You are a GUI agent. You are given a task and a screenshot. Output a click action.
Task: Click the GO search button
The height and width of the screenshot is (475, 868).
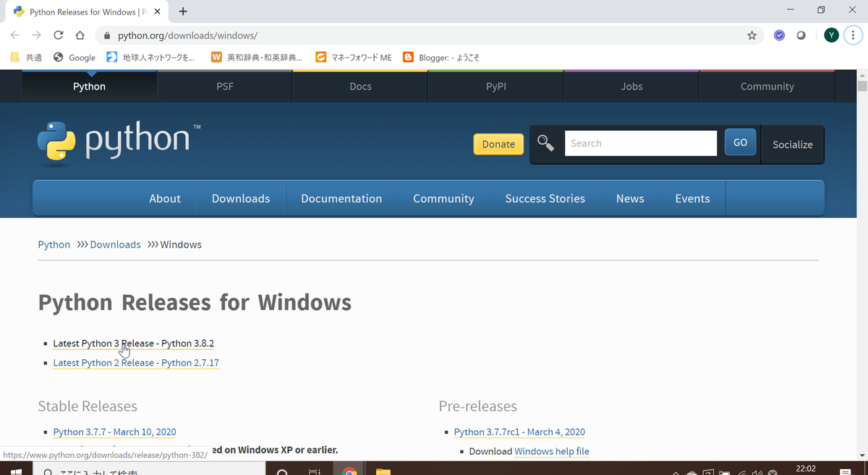740,142
